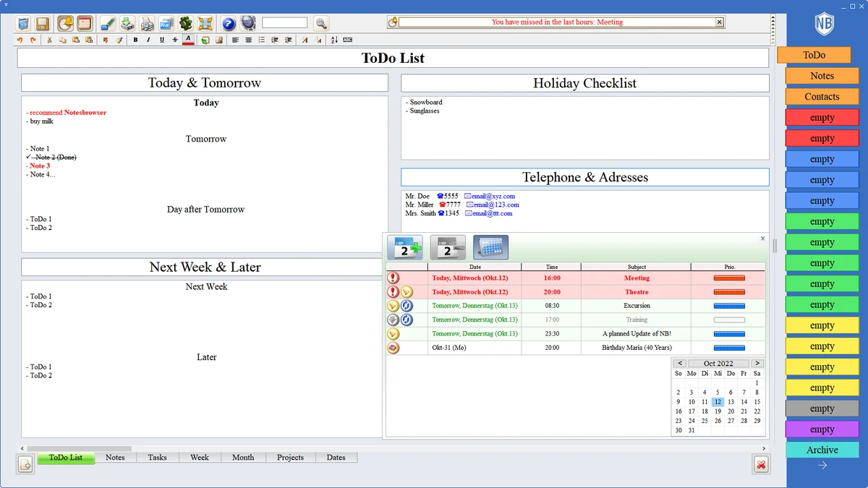Click the search input field in toolbar
Viewport: 868px width, 488px height.
[284, 23]
